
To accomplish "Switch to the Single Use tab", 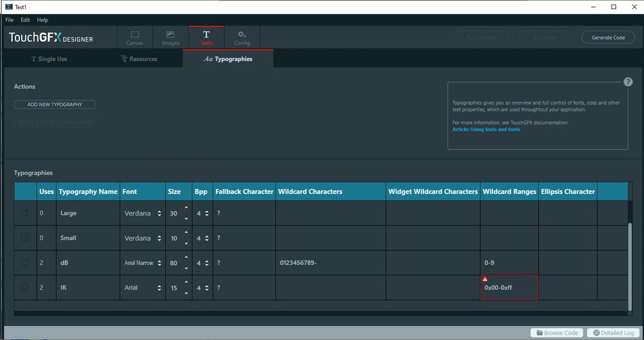I will pyautogui.click(x=49, y=59).
